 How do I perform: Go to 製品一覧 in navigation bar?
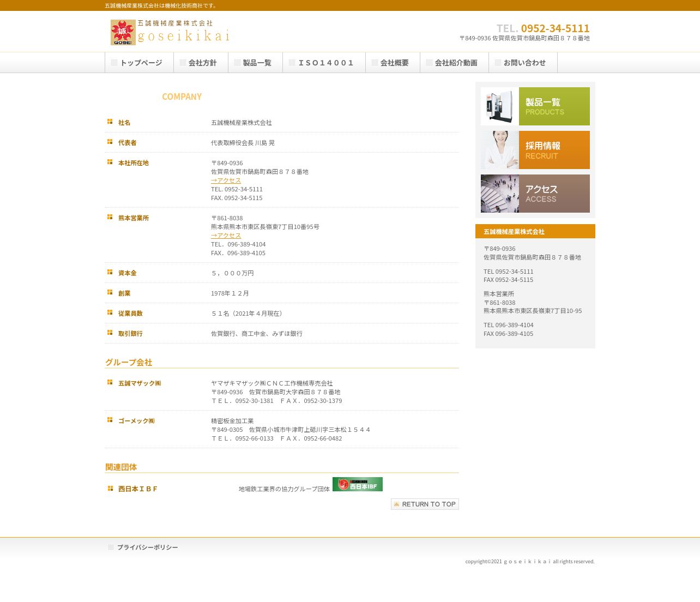point(256,63)
